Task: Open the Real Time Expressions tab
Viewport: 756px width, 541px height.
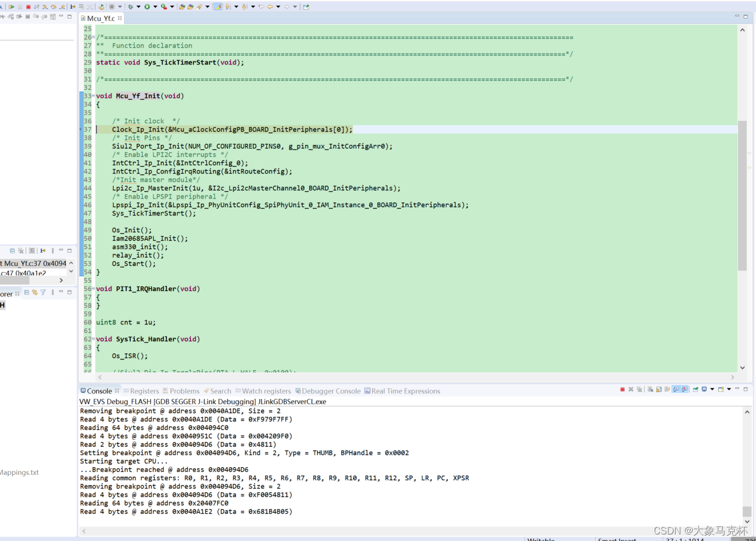Action: pos(402,391)
